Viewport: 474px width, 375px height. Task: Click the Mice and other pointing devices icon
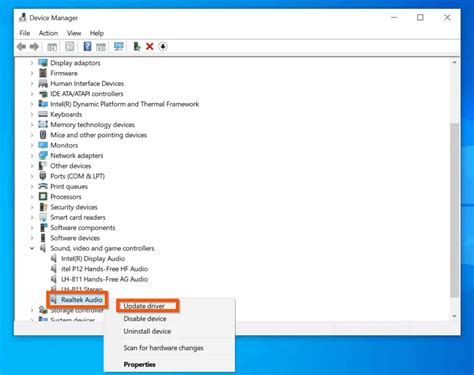[43, 135]
